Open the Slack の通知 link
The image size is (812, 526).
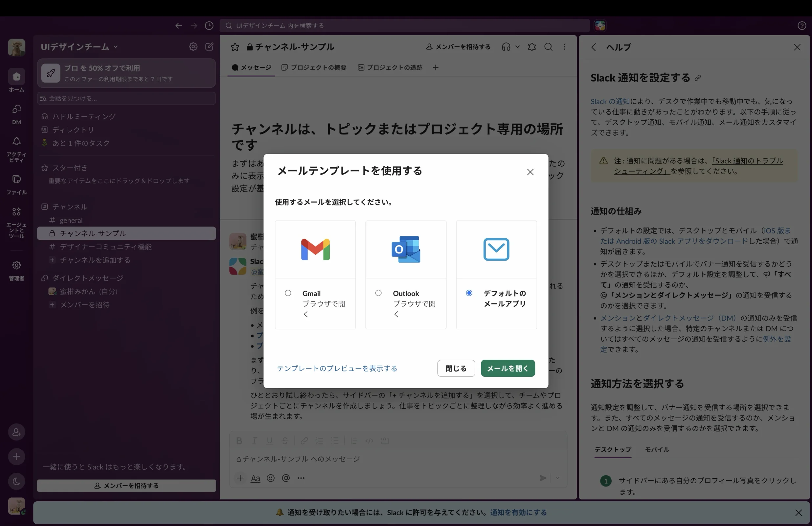pyautogui.click(x=610, y=102)
